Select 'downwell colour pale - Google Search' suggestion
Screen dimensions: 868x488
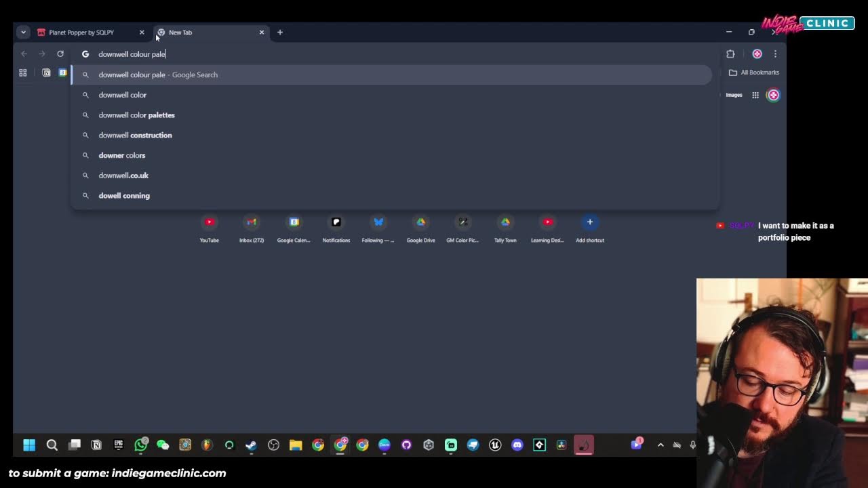392,75
